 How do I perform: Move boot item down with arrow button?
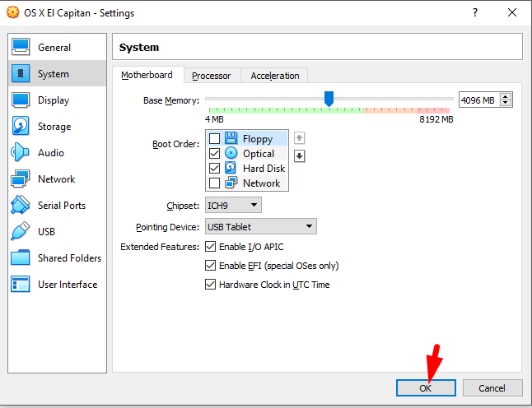click(300, 155)
